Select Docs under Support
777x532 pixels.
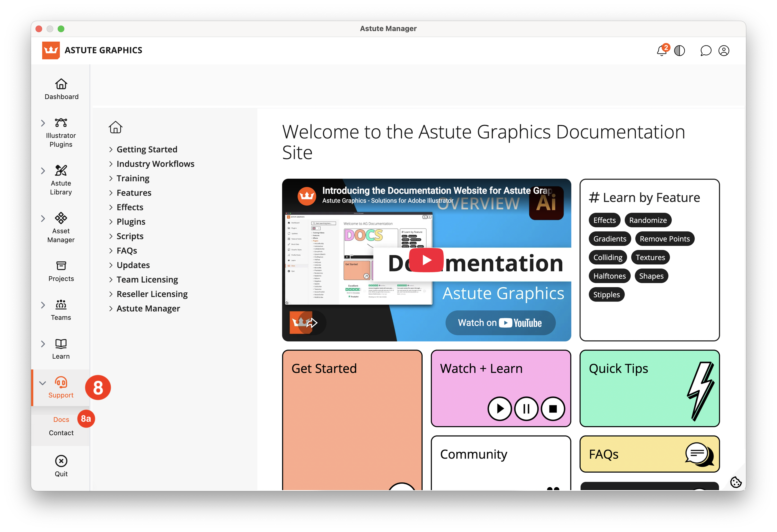(61, 419)
